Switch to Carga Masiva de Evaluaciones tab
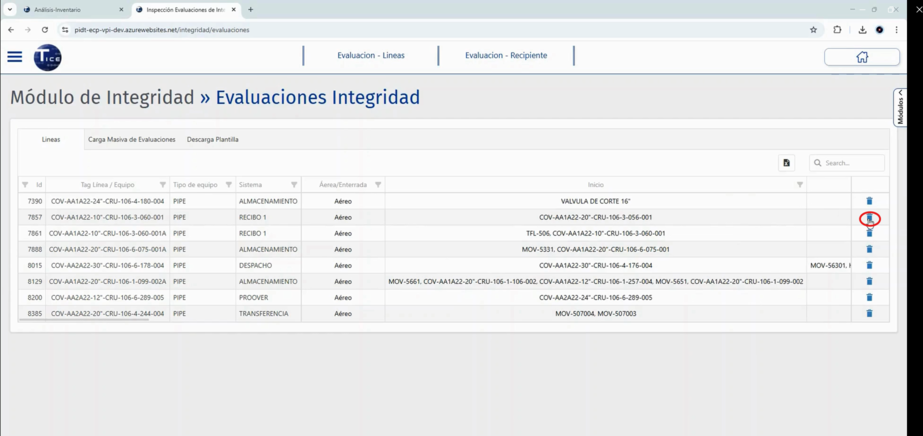Screen dimensions: 923x436 coord(131,140)
